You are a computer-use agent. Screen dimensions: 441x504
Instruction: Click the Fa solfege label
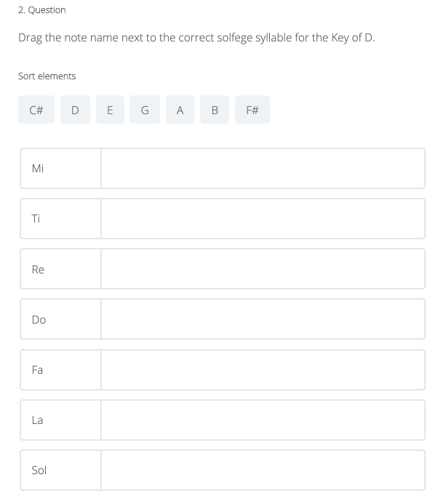click(38, 369)
